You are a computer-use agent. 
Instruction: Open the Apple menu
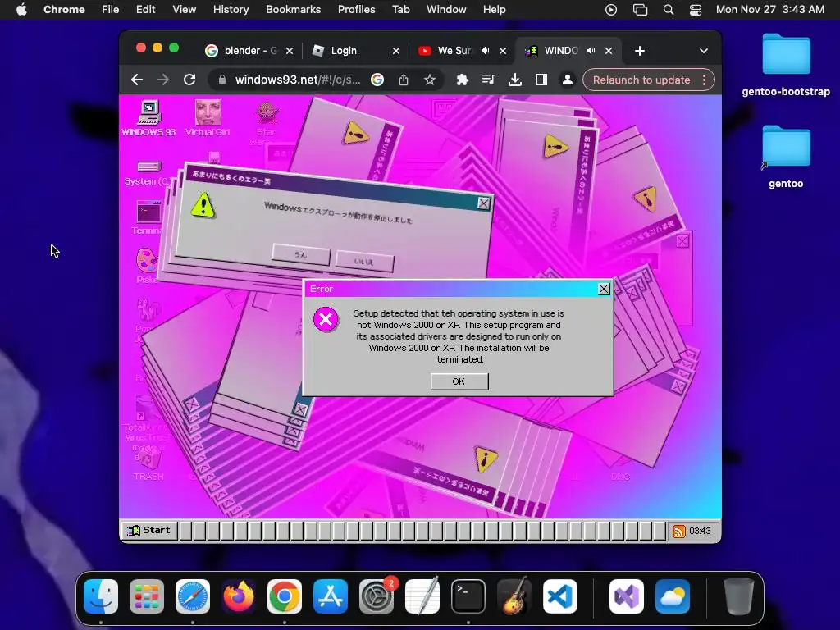21,10
